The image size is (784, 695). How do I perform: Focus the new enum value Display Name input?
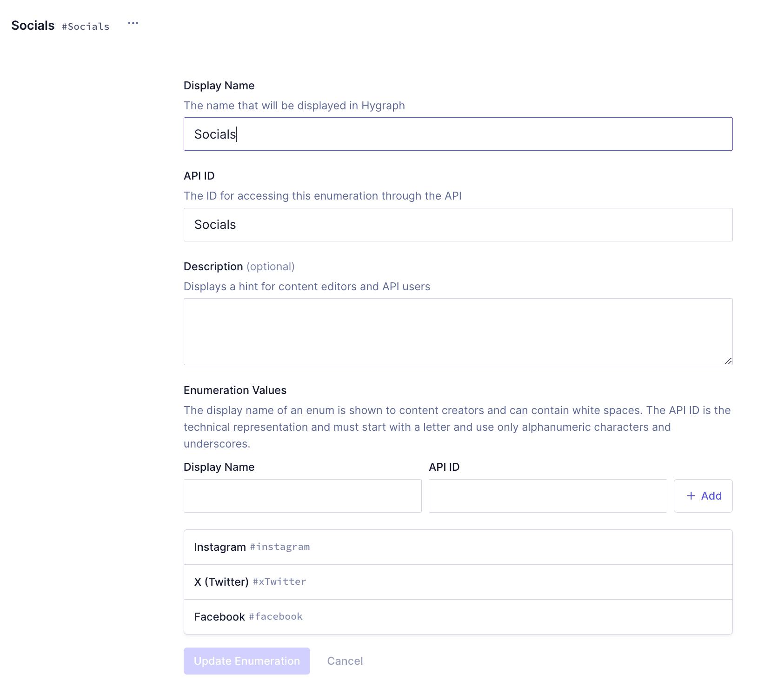pyautogui.click(x=302, y=496)
